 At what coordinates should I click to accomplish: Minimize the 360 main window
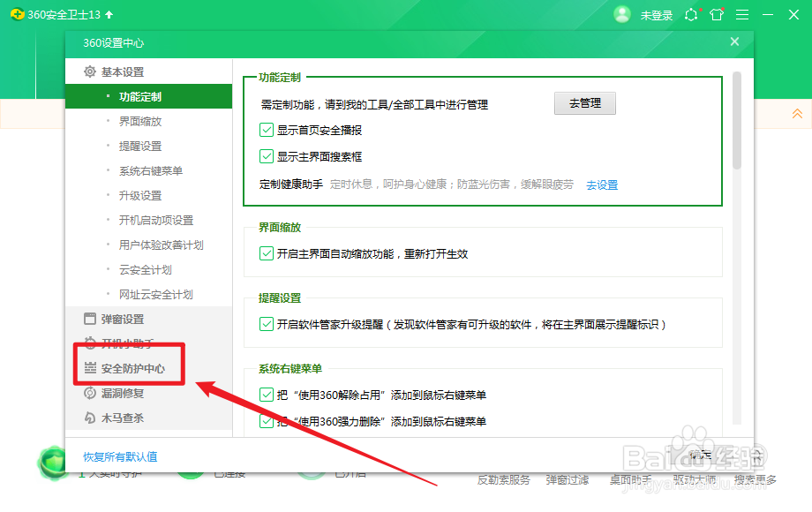coord(768,15)
